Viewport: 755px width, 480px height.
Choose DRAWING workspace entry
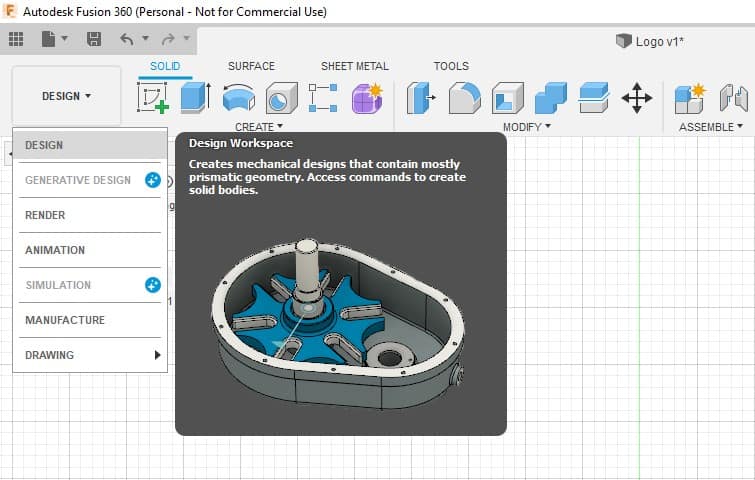pyautogui.click(x=90, y=355)
